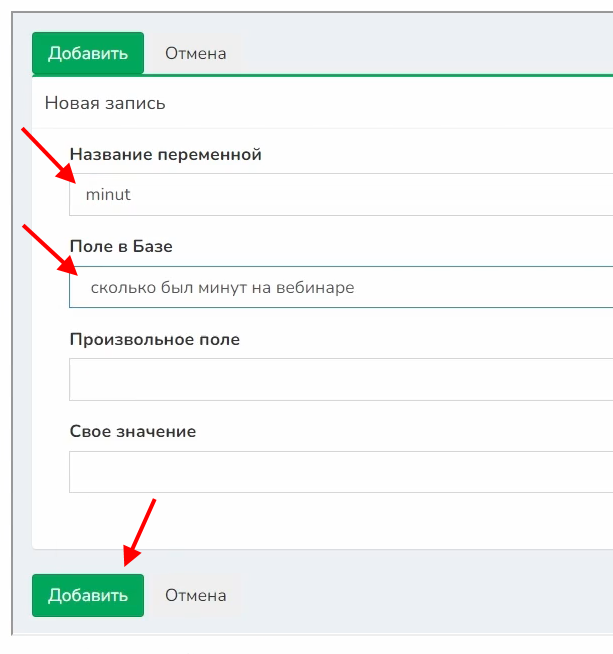Screen dimensions: 613x654
Task: Focus the Название переменной input field
Action: click(340, 195)
